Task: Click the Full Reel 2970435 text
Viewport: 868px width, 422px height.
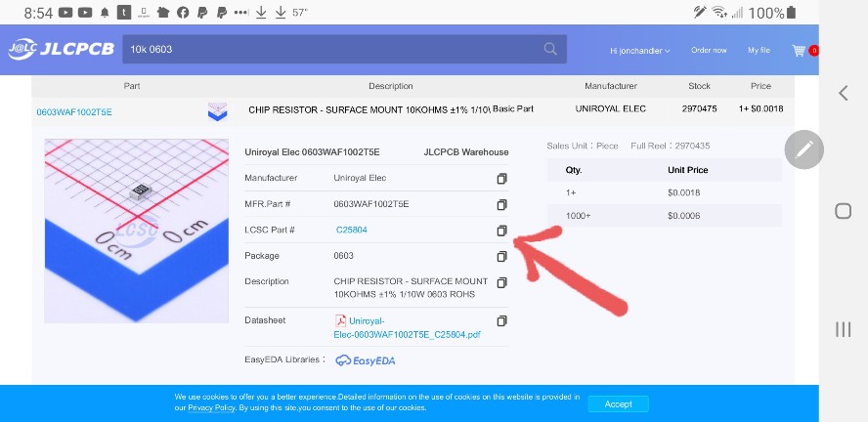Action: click(x=671, y=146)
